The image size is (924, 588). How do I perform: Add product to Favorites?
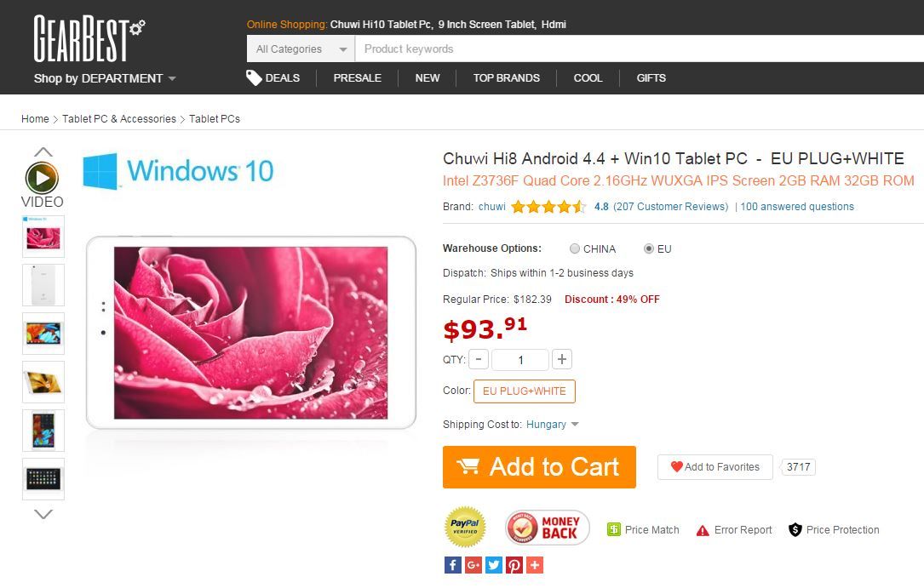715,467
